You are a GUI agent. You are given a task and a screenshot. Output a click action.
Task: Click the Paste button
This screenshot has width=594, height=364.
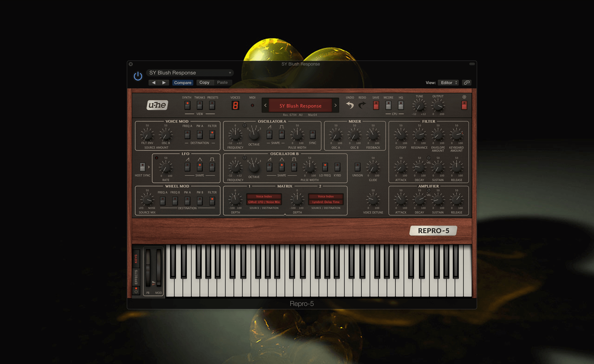click(x=222, y=83)
